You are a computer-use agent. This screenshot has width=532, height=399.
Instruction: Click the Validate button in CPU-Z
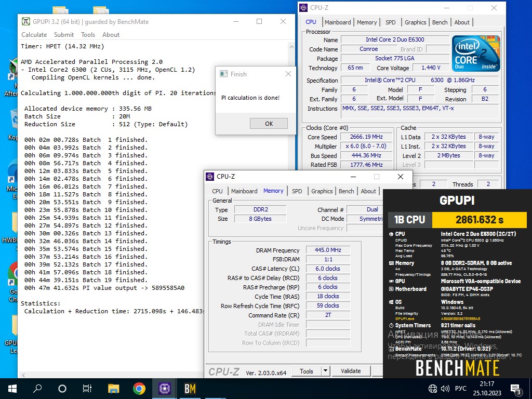coord(351,371)
